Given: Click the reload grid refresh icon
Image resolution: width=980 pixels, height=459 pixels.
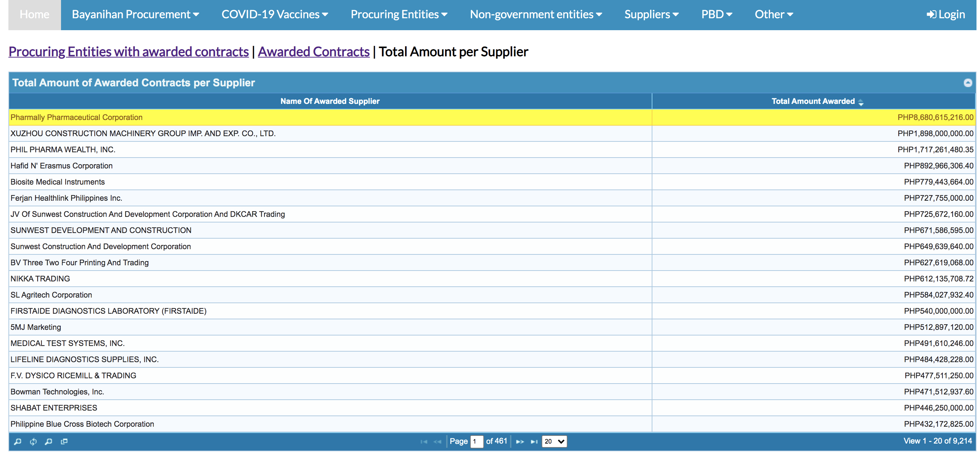Looking at the screenshot, I should click(x=33, y=441).
